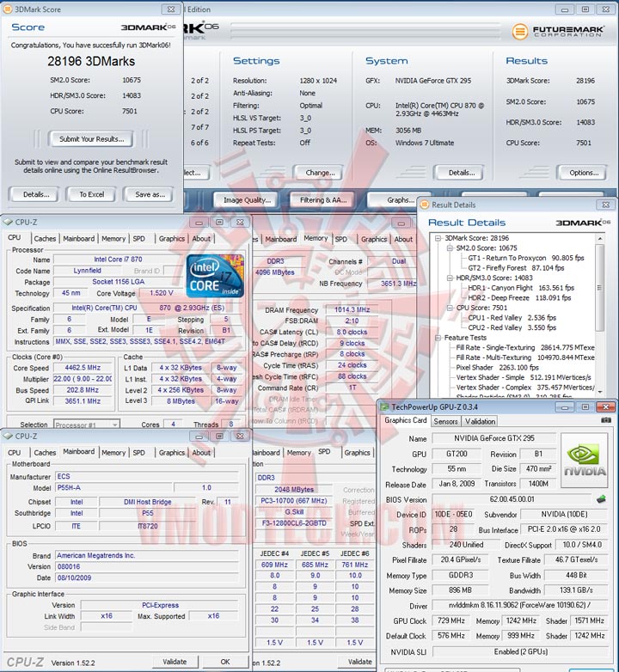
Task: Click the 28196 3DMarks score text
Action: click(x=91, y=61)
